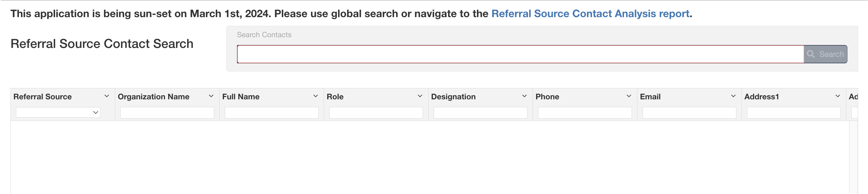Image resolution: width=868 pixels, height=194 pixels.
Task: Click the Phone filter field
Action: point(585,113)
